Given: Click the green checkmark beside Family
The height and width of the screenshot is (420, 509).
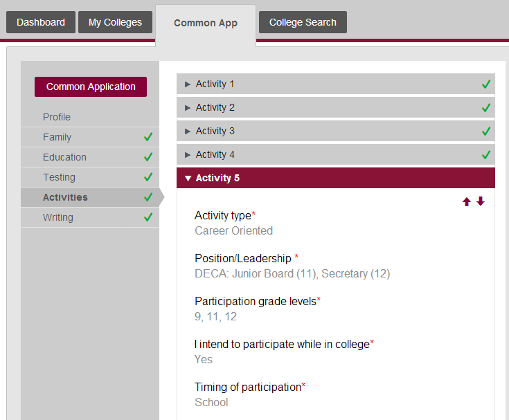Looking at the screenshot, I should click(148, 137).
